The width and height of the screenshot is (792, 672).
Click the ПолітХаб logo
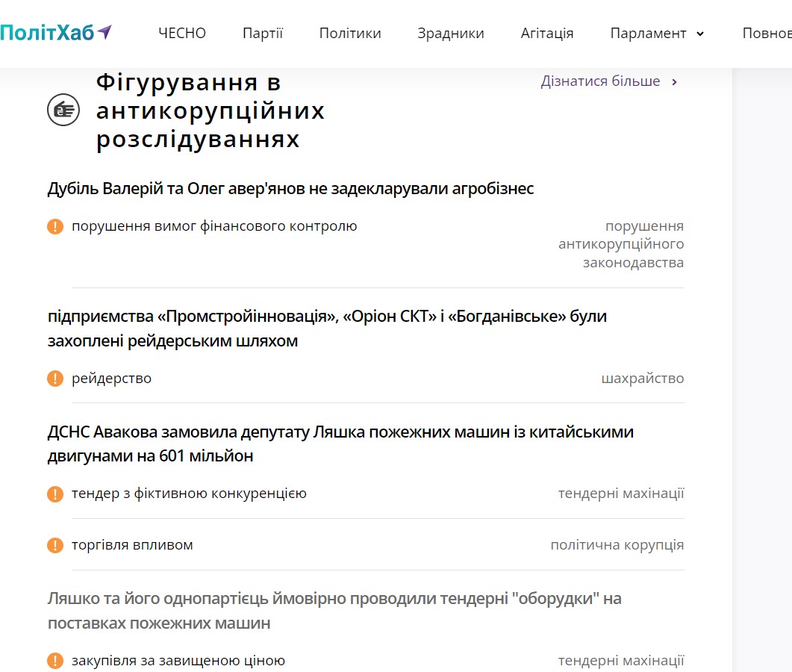tap(56, 33)
